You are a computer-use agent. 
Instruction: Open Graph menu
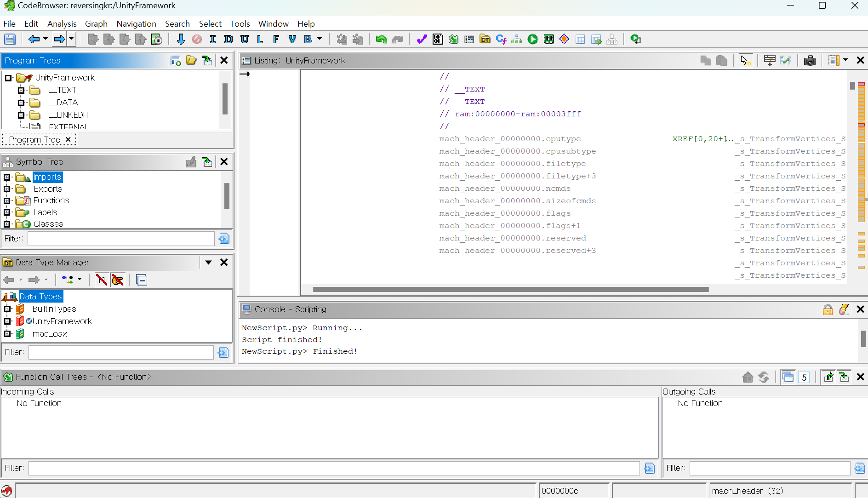96,23
